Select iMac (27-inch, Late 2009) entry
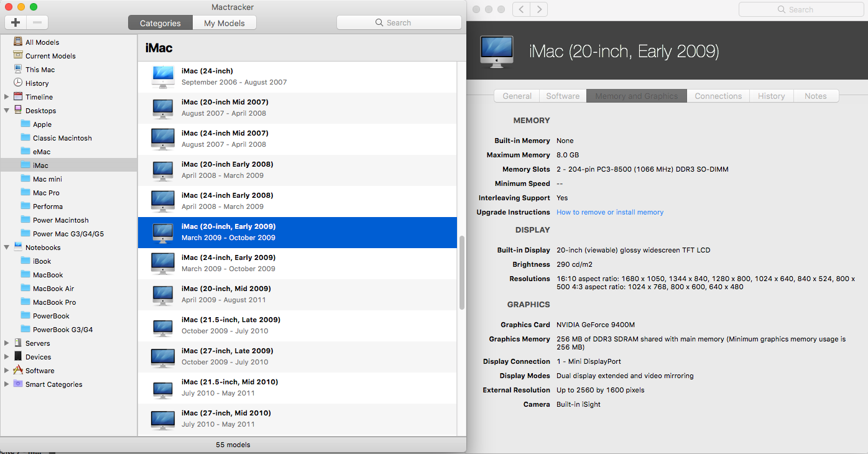The width and height of the screenshot is (868, 454). (x=227, y=356)
